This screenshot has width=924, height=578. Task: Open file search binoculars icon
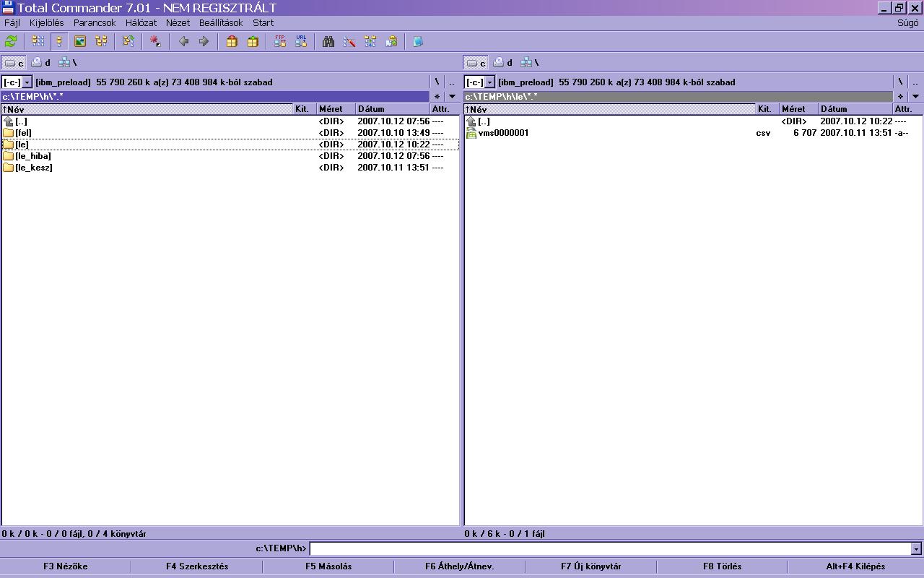click(x=328, y=41)
